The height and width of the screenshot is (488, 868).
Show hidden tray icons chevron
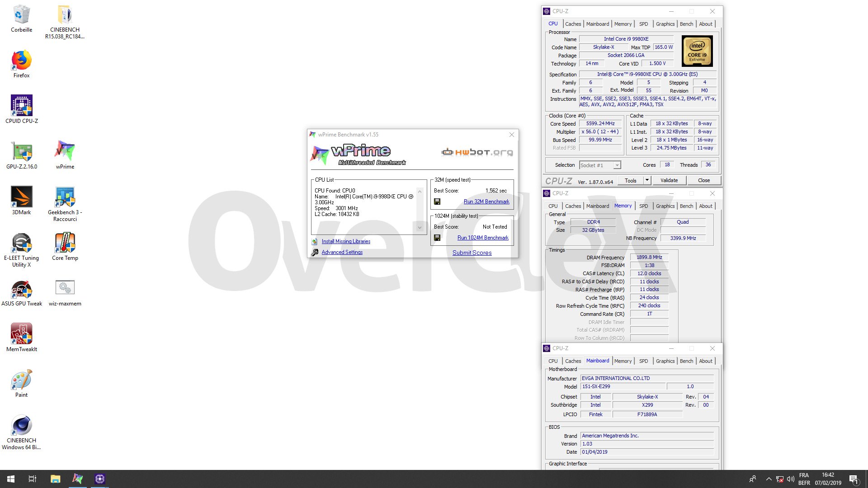pyautogui.click(x=769, y=479)
